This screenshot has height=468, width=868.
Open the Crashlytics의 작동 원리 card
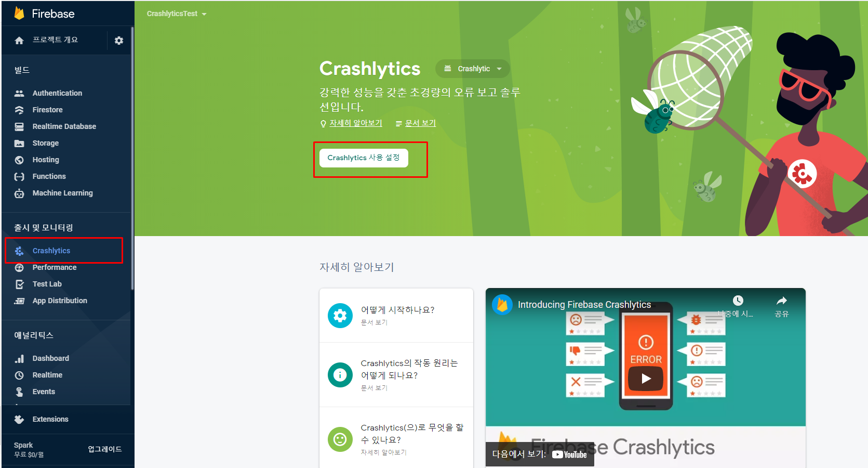[396, 375]
